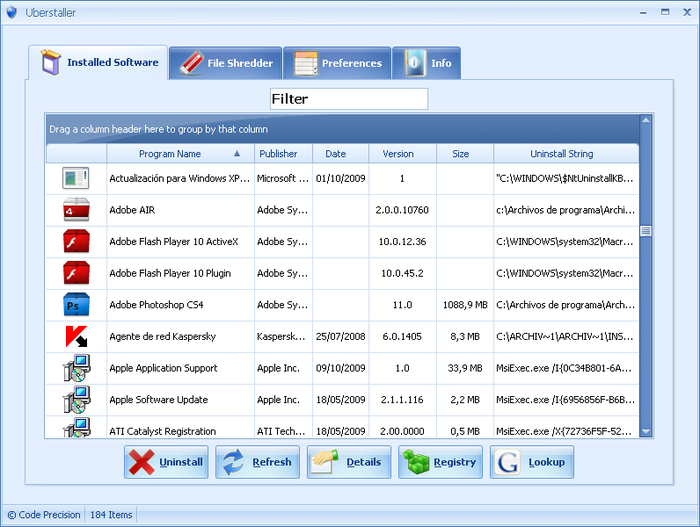Select the Adobe Flash Player 10 ActiveX icon

click(76, 241)
